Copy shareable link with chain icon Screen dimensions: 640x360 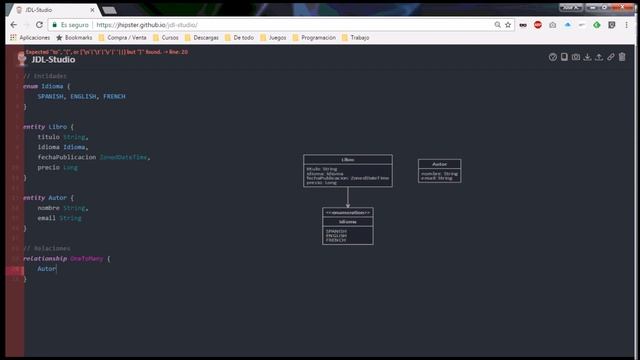(611, 57)
